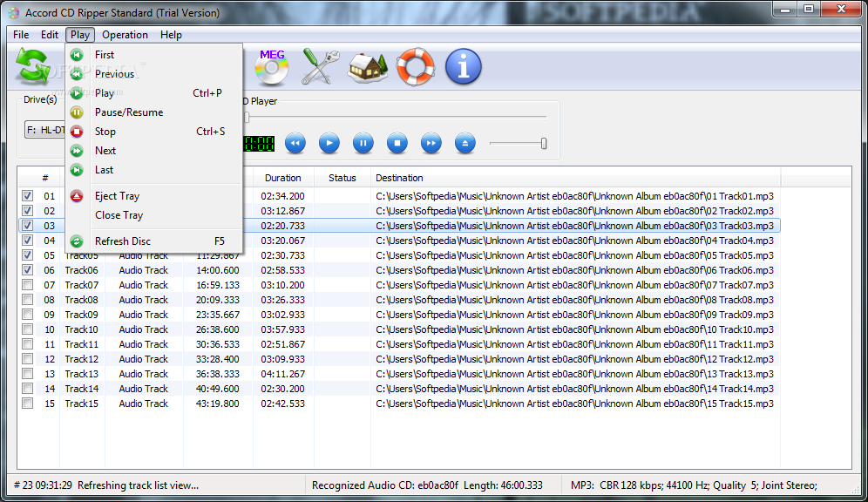868x502 pixels.
Task: Click the pause button in CD Player
Action: (363, 143)
